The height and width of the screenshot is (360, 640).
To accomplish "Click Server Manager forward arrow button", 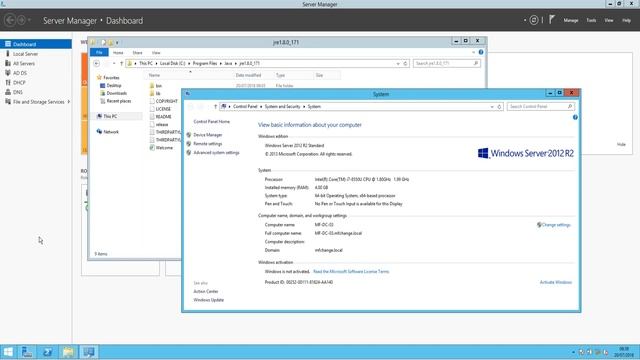I will click(x=21, y=20).
